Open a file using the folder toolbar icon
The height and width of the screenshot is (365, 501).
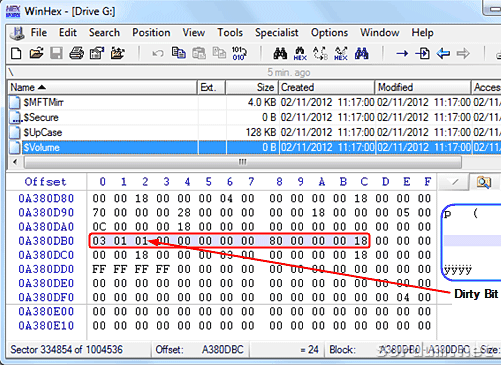coord(36,53)
